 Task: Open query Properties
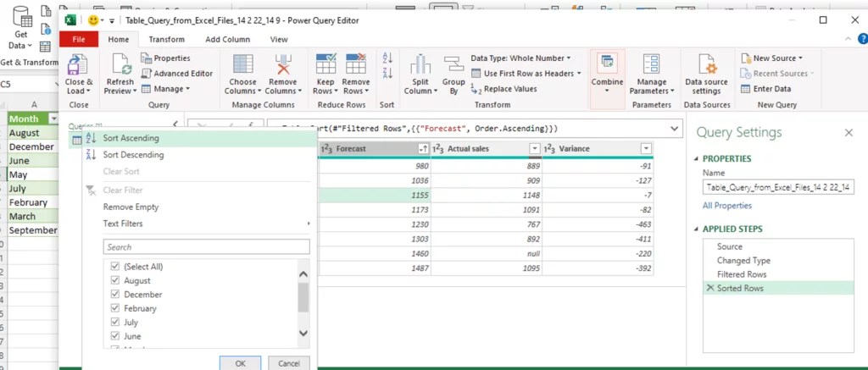(x=165, y=58)
